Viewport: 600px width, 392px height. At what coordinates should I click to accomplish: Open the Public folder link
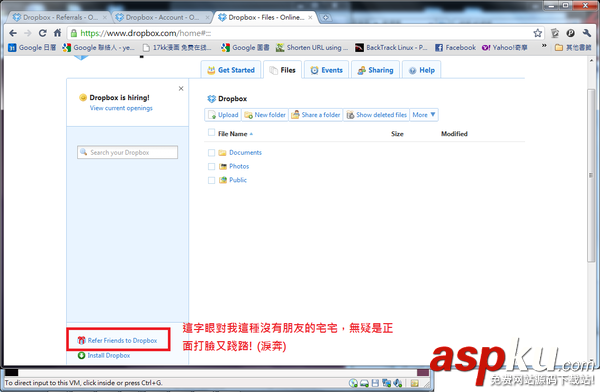[x=238, y=180]
